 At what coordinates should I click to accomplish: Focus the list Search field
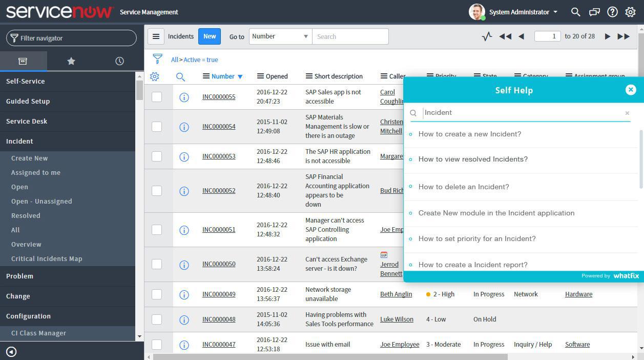click(350, 36)
